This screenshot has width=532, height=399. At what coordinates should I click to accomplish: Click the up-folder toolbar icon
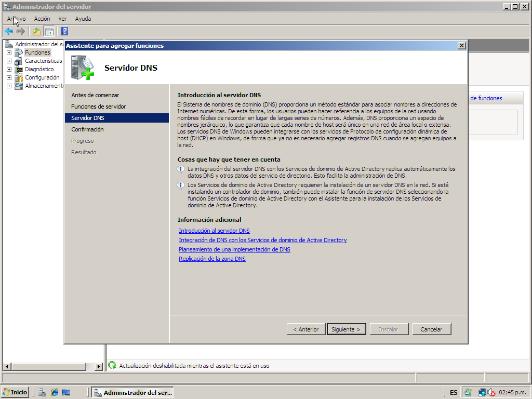coord(37,32)
